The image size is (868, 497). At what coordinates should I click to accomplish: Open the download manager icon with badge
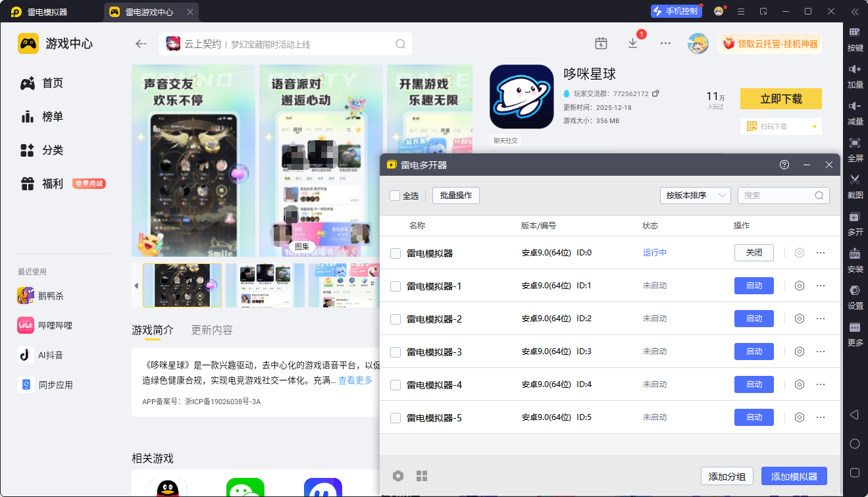point(632,43)
